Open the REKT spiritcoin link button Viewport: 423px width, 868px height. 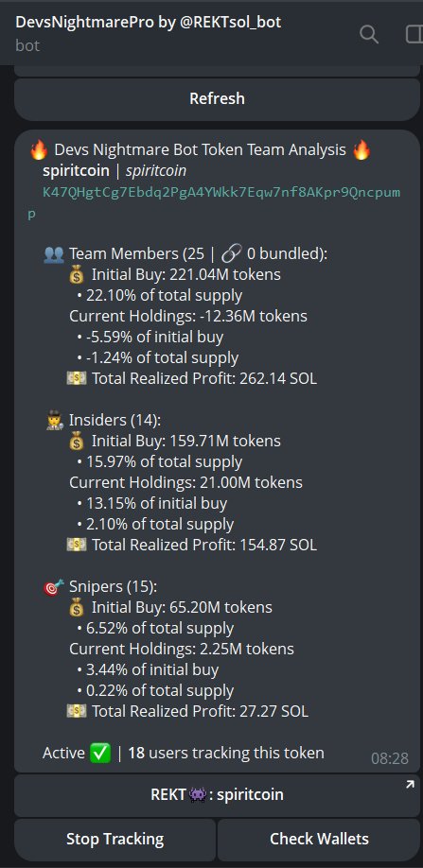pos(217,795)
